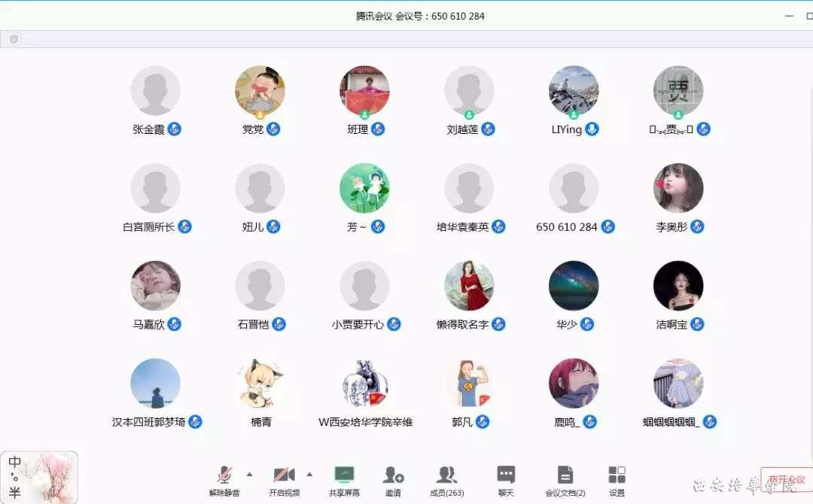
Task: Open video options arrow beside 开启视频
Action: point(309,474)
